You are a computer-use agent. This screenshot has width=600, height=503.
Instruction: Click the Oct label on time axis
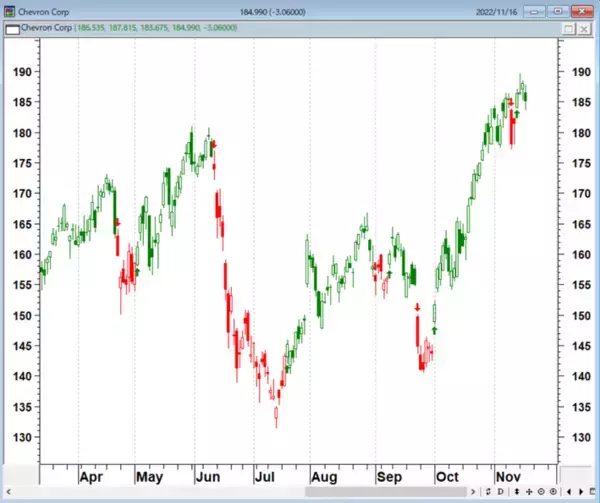pos(447,477)
